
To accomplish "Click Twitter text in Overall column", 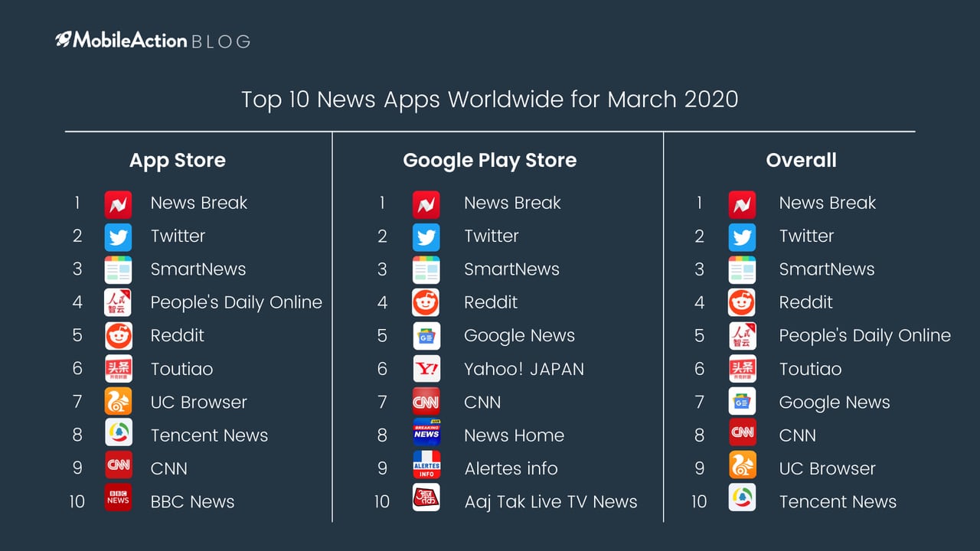I will [806, 236].
